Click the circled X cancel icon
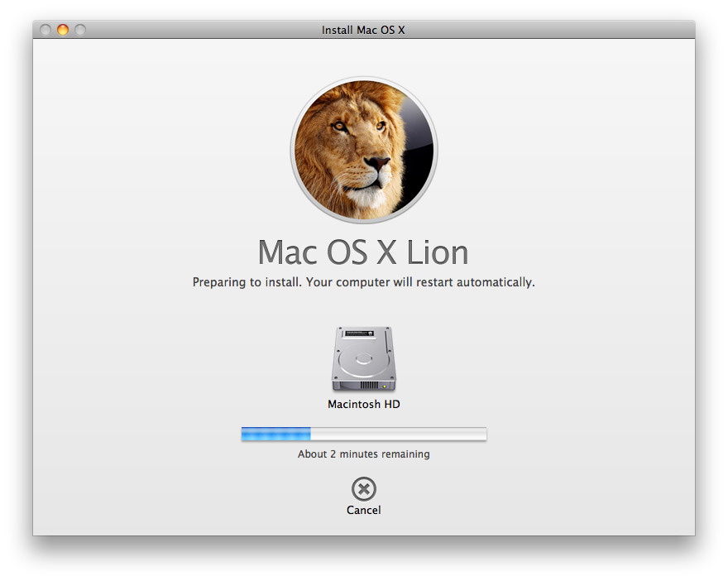 point(363,488)
